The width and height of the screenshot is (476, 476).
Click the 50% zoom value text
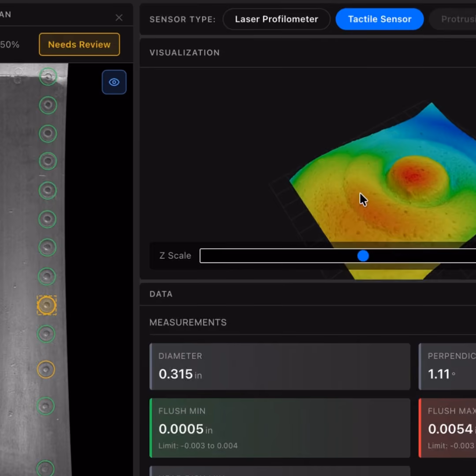pos(10,45)
